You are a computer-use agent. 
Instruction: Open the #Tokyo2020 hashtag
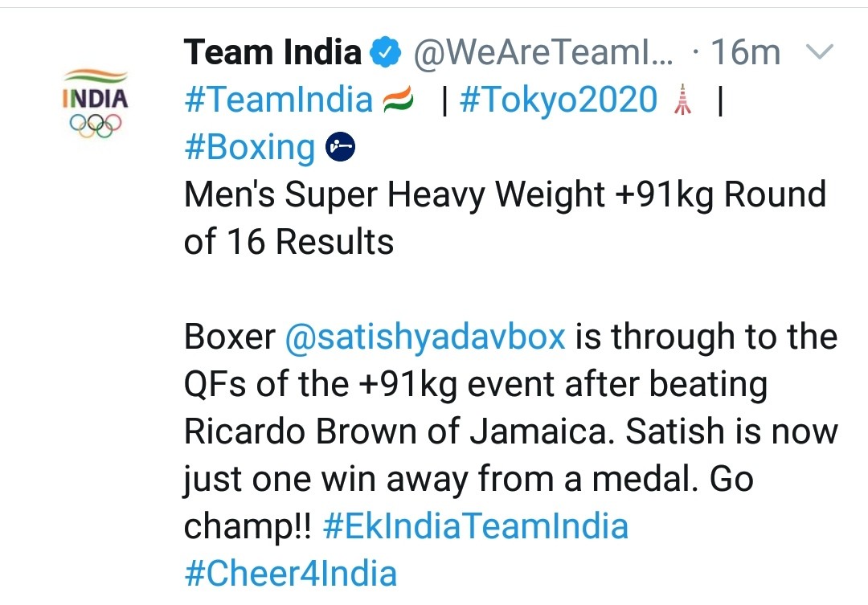[x=559, y=100]
